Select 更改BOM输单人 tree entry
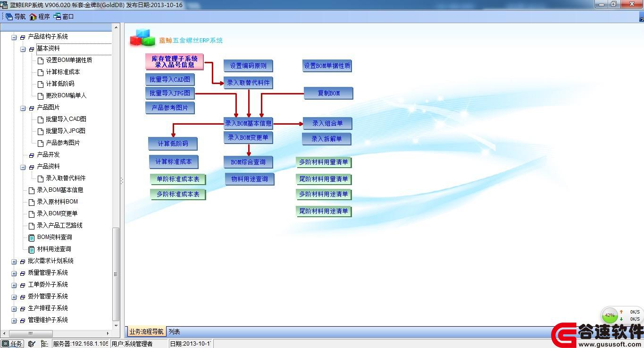The height and width of the screenshot is (348, 644). 66,95
